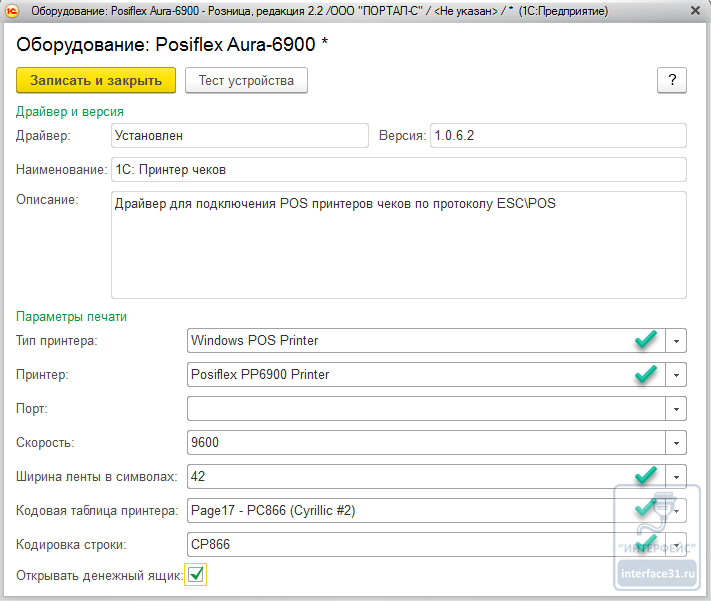This screenshot has height=601, width=711.
Task: Click green checkmark in the tape width row
Action: (646, 475)
